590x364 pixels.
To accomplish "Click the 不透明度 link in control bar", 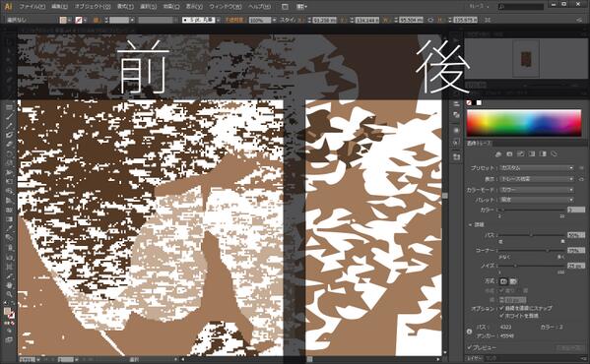I will pyautogui.click(x=234, y=20).
